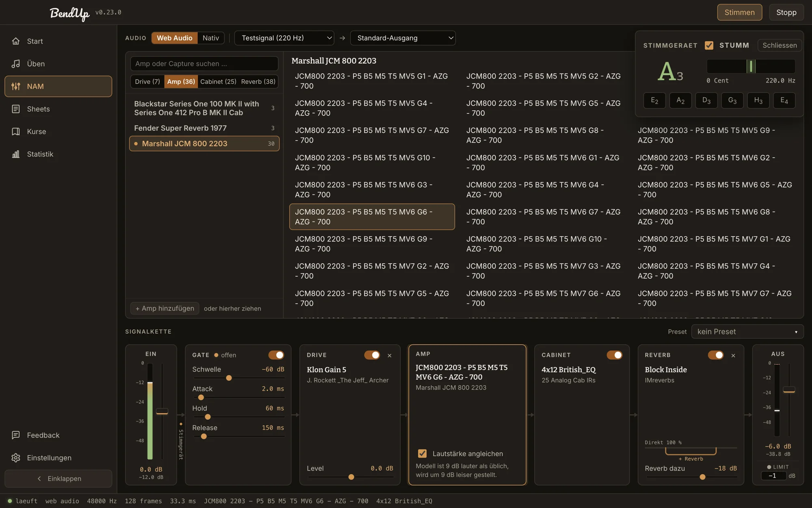This screenshot has height=508, width=812.
Task: Switch audio mode to Nativ
Action: [211, 38]
